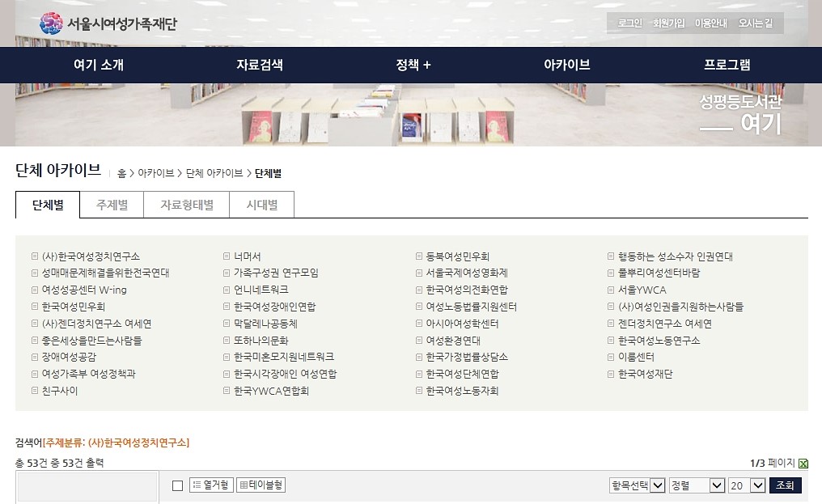The image size is (822, 504).
Task: Open 한국가정법률상담소 archive
Action: [x=467, y=357]
